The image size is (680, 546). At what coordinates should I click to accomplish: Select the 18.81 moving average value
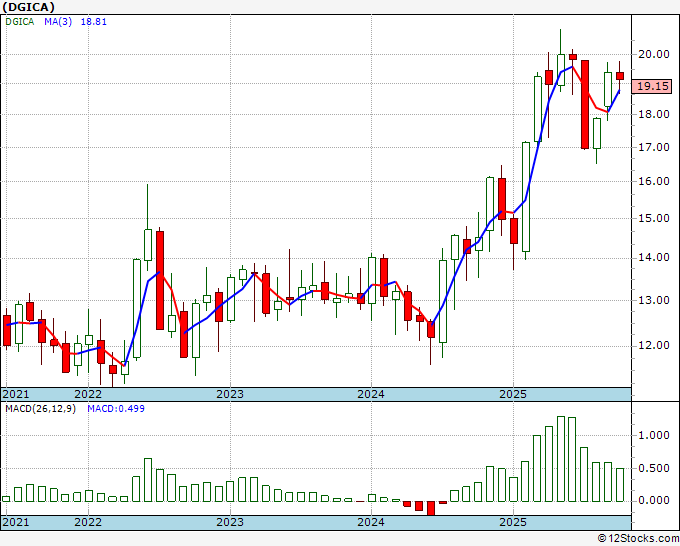point(94,22)
